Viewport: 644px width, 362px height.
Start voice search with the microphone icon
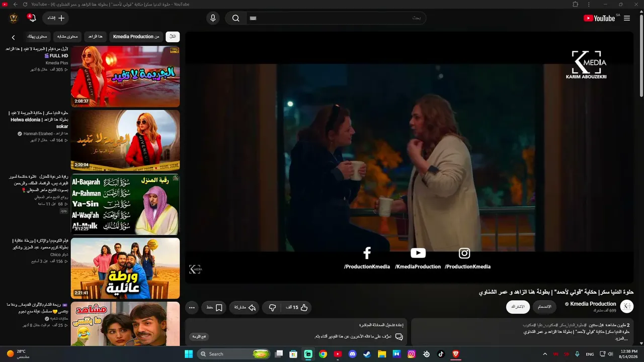(x=213, y=18)
